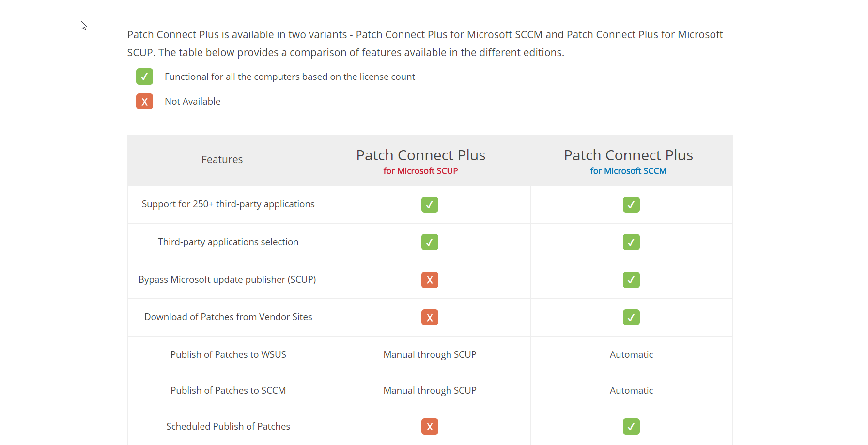
Task: Click SCUP checkmark for Third-party applications selection
Action: (x=430, y=242)
